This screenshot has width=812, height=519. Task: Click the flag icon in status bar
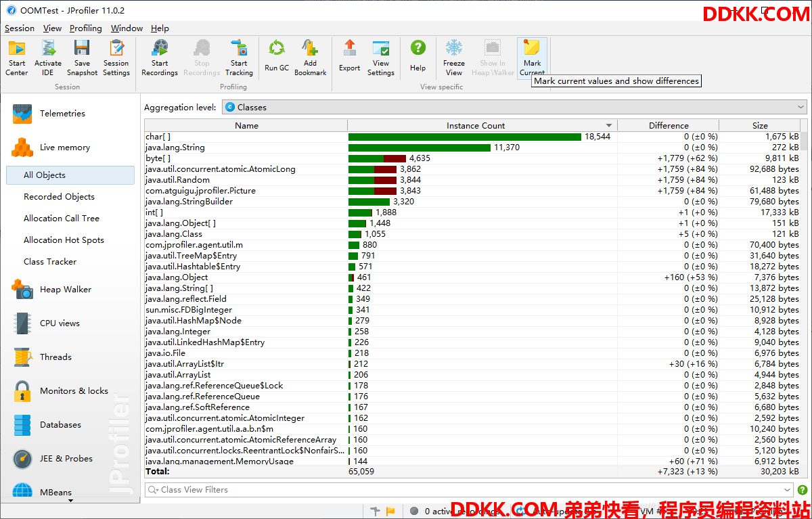point(390,512)
